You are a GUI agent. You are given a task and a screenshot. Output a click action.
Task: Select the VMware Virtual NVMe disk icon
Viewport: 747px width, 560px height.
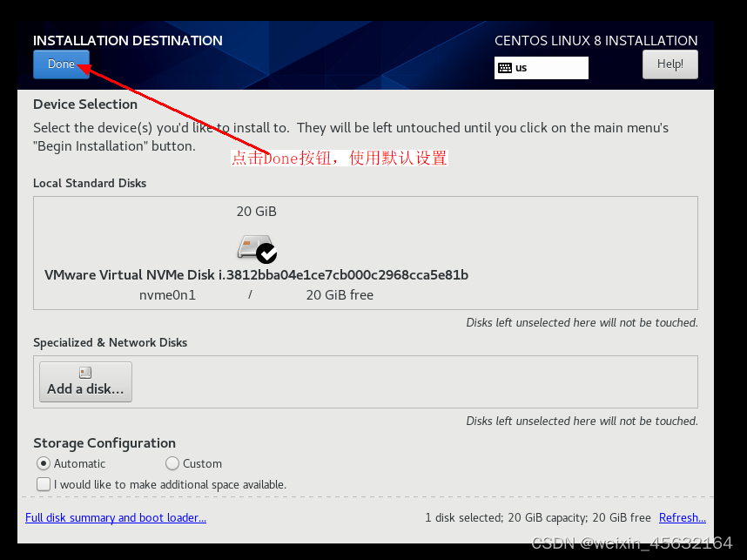click(256, 248)
